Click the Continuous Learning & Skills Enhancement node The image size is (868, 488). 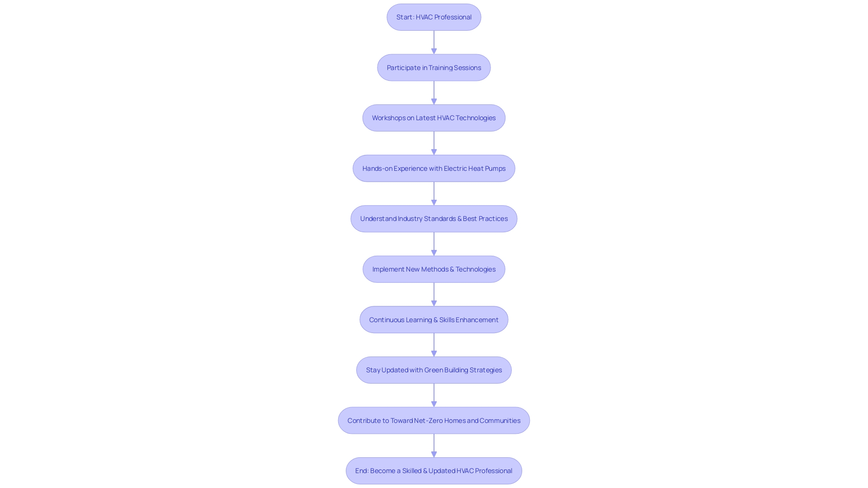click(434, 319)
